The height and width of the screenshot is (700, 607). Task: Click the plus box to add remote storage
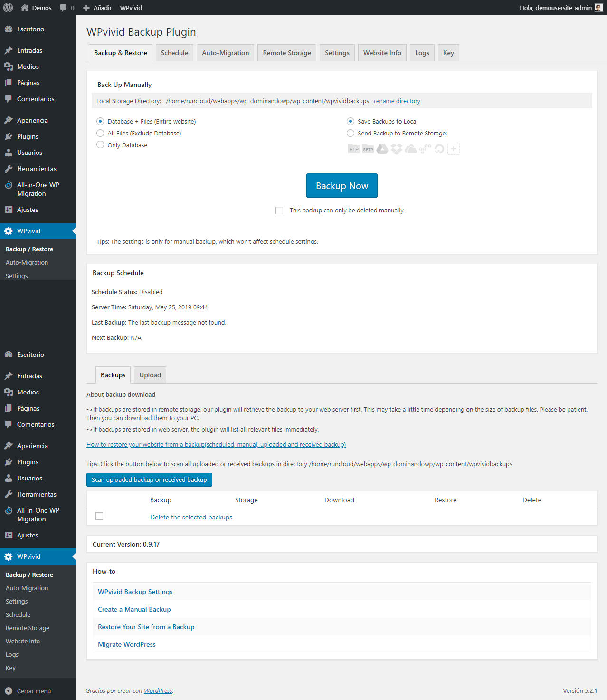click(454, 149)
